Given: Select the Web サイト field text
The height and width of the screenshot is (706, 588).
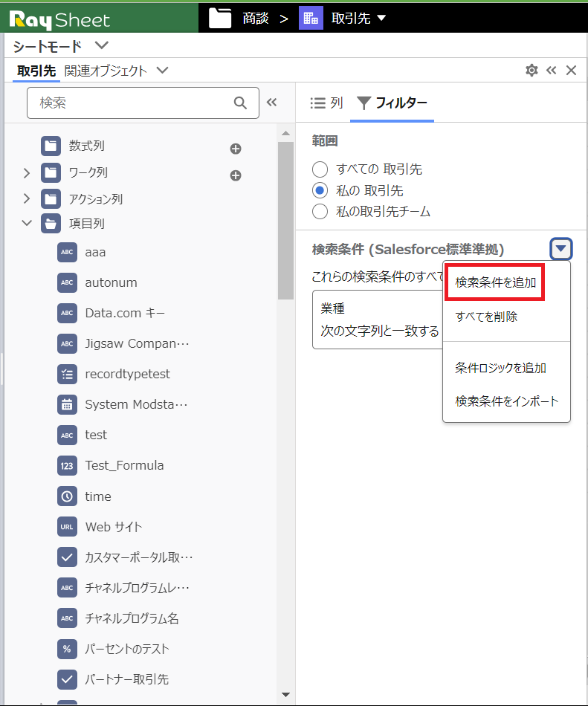Looking at the screenshot, I should pos(114,527).
